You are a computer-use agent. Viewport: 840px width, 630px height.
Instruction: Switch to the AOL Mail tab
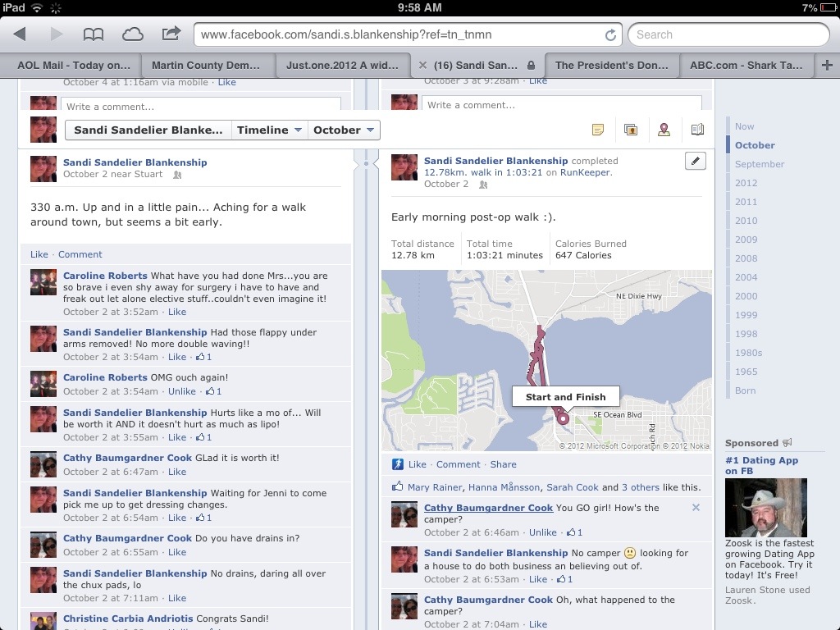click(74, 66)
